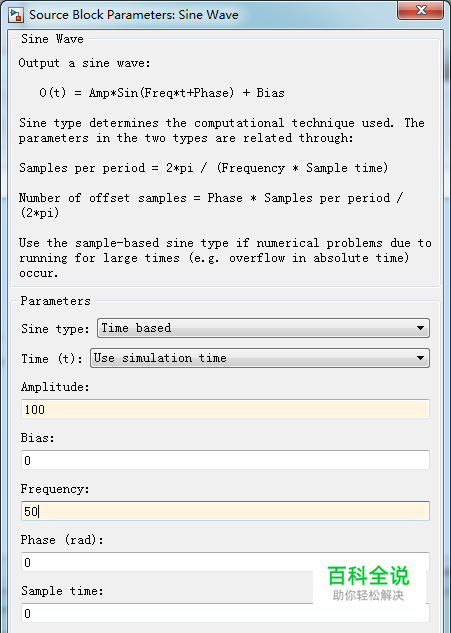The image size is (451, 633).
Task: Click the arrow on the Use simulation time dropdown
Action: [420, 358]
